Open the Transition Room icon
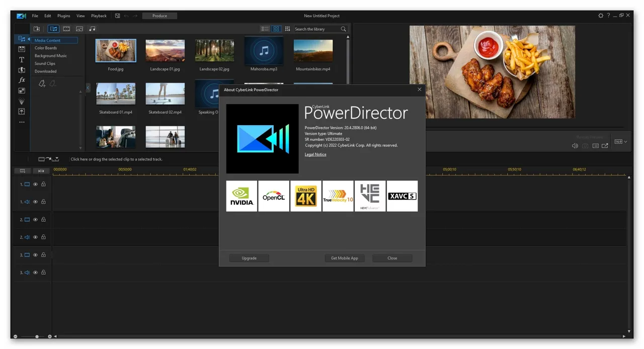The width and height of the screenshot is (644, 349). (x=22, y=70)
